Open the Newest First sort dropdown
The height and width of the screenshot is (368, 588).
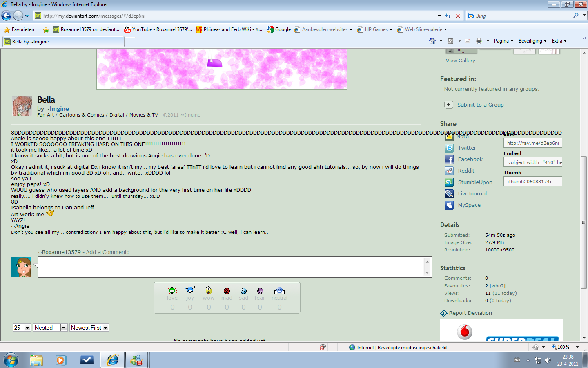89,328
